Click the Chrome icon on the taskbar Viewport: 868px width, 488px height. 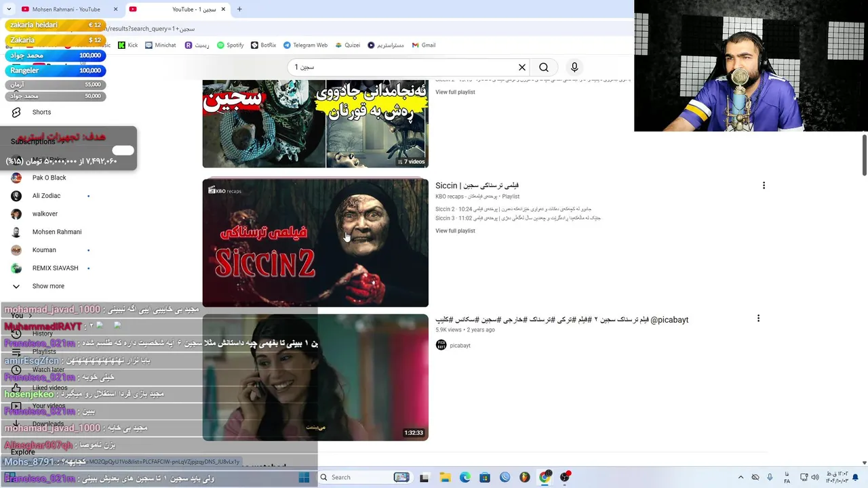tap(545, 477)
